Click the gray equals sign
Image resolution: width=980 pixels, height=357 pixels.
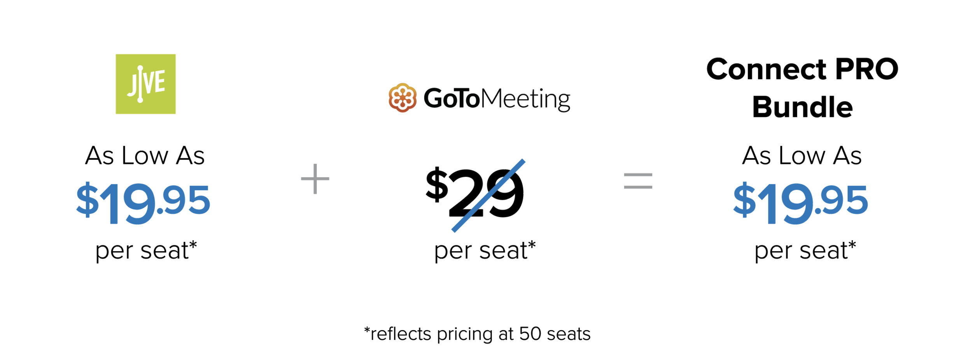click(638, 181)
